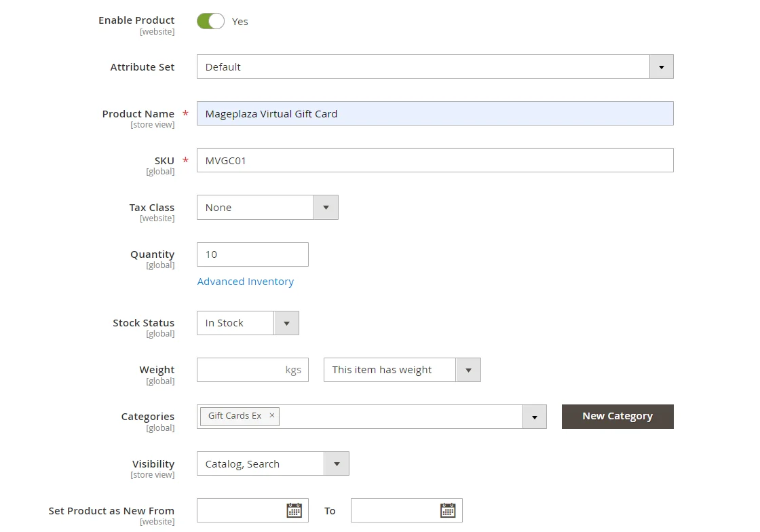The image size is (760, 532).
Task: Open the Advanced Inventory link
Action: [245, 282]
